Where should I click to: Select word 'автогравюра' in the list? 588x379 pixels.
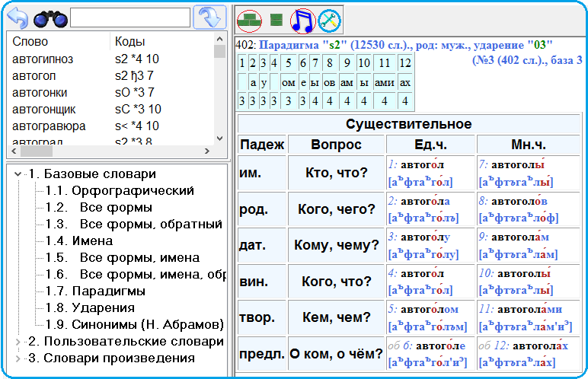(49, 126)
